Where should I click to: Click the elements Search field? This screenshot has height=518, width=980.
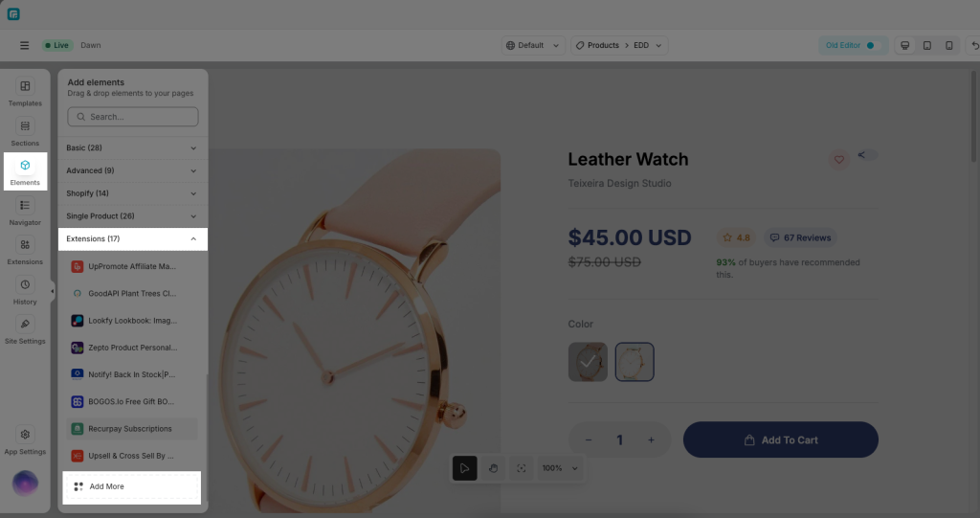point(132,117)
